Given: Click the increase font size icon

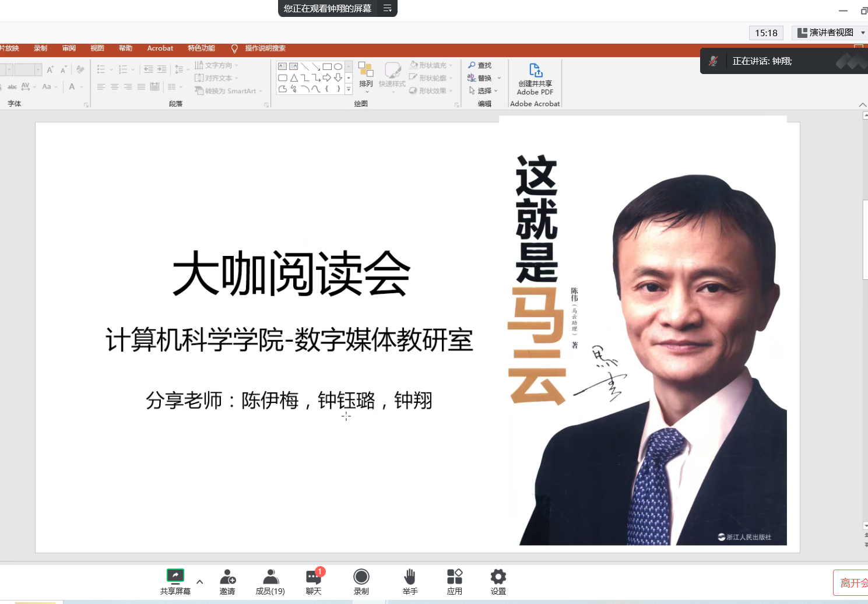Looking at the screenshot, I should pyautogui.click(x=50, y=70).
